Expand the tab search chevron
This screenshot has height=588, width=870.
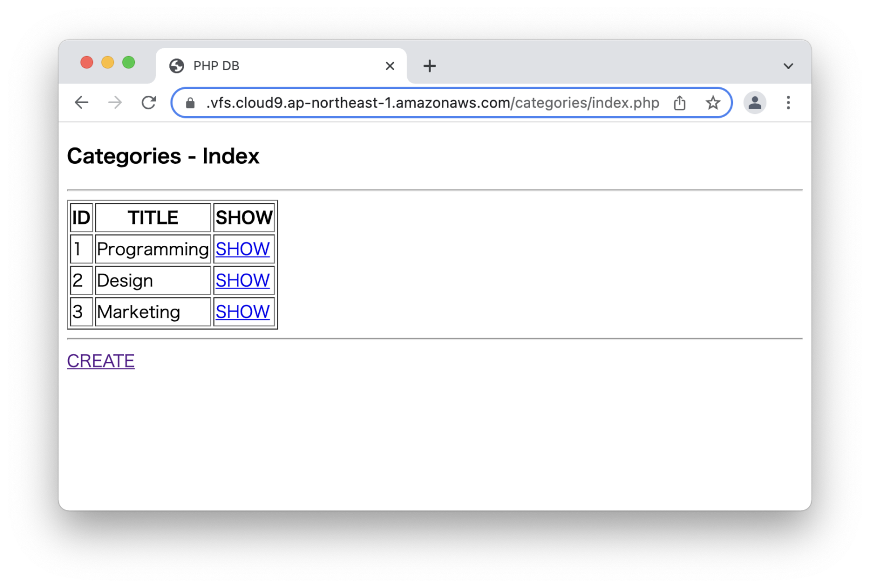(x=788, y=66)
